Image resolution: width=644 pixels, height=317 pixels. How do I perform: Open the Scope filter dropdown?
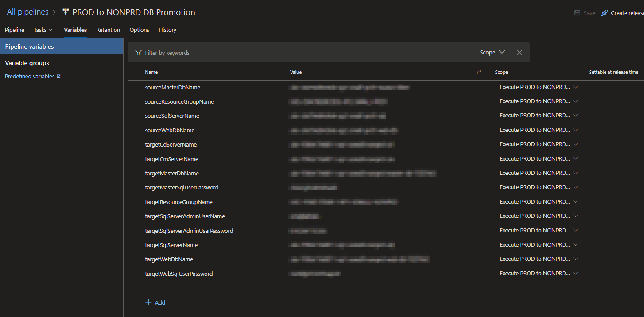pyautogui.click(x=492, y=52)
